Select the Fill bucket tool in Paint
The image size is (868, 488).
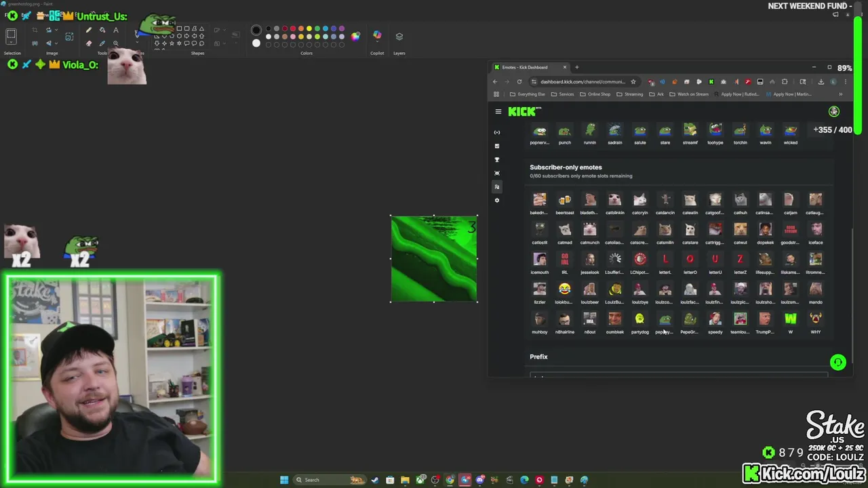102,30
